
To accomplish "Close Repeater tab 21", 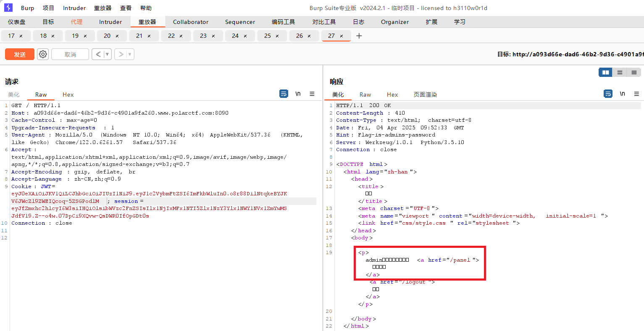I will point(149,36).
